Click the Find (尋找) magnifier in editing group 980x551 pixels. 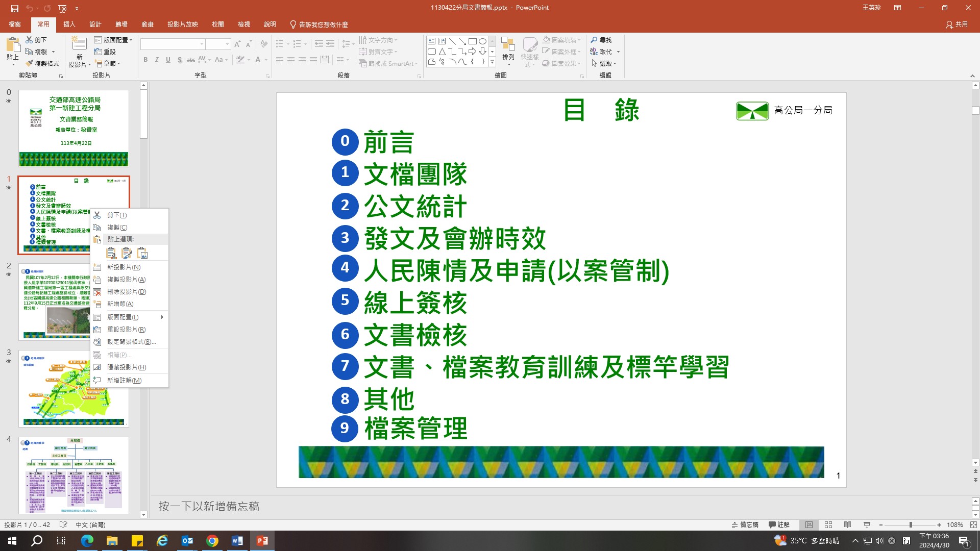(x=601, y=40)
